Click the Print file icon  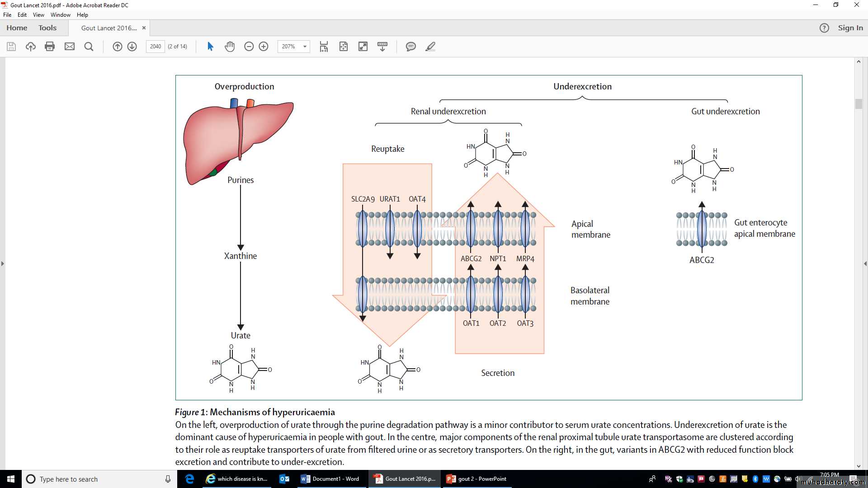50,47
